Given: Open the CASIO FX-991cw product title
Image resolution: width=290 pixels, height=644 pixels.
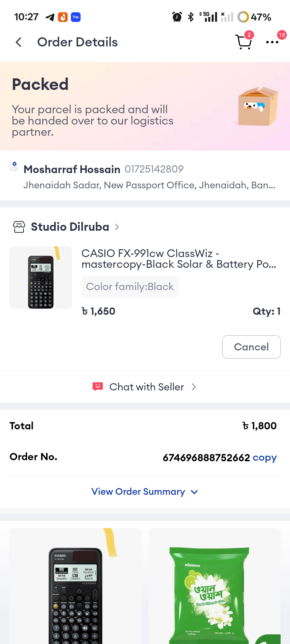Looking at the screenshot, I should click(x=179, y=259).
